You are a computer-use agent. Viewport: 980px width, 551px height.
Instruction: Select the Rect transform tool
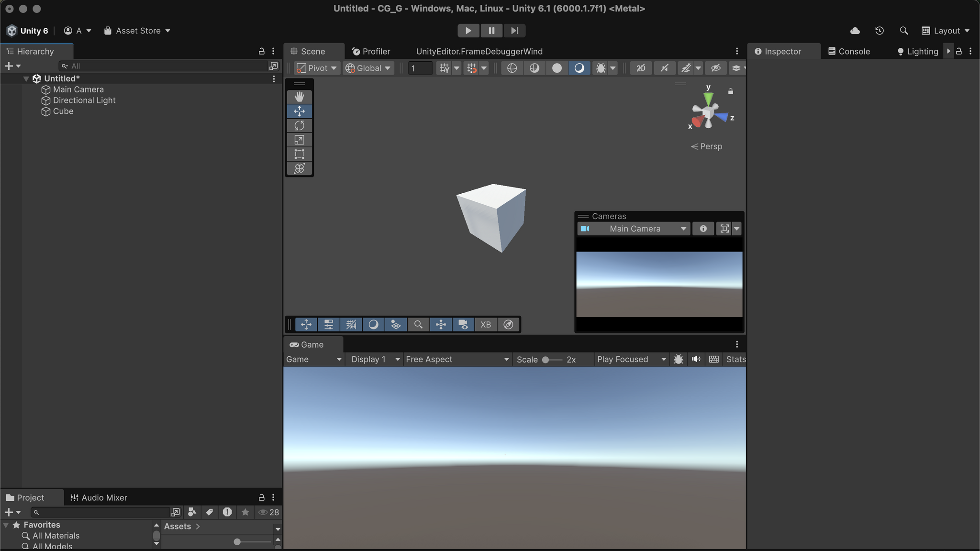point(300,154)
